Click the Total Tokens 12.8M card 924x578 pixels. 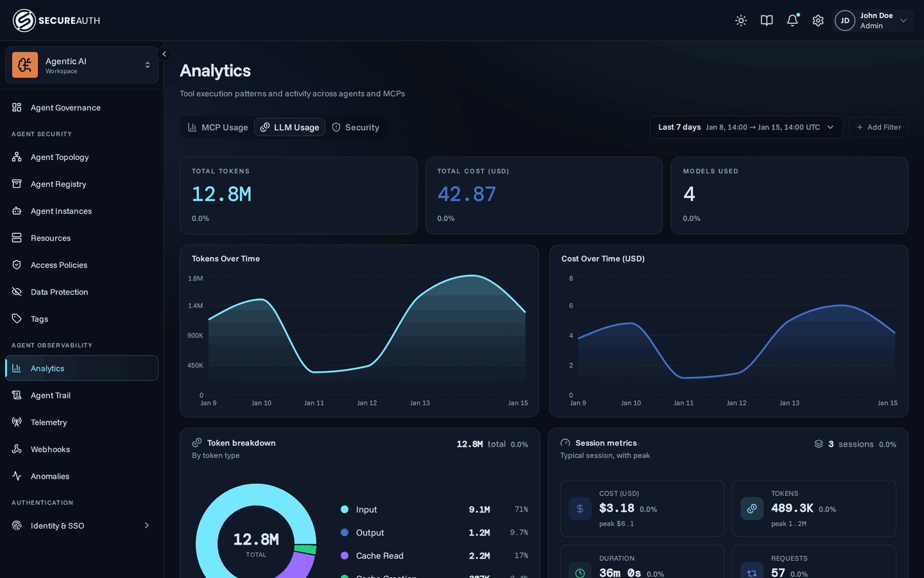[298, 195]
